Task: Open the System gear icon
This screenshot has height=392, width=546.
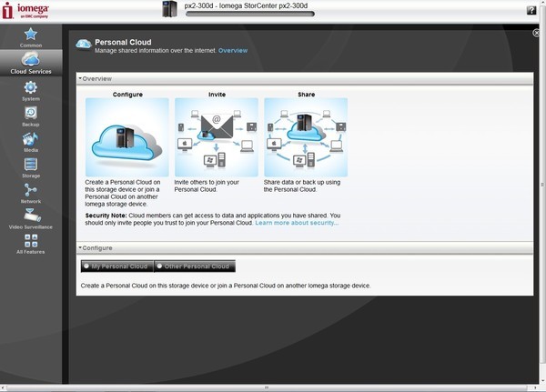Action: pyautogui.click(x=31, y=87)
